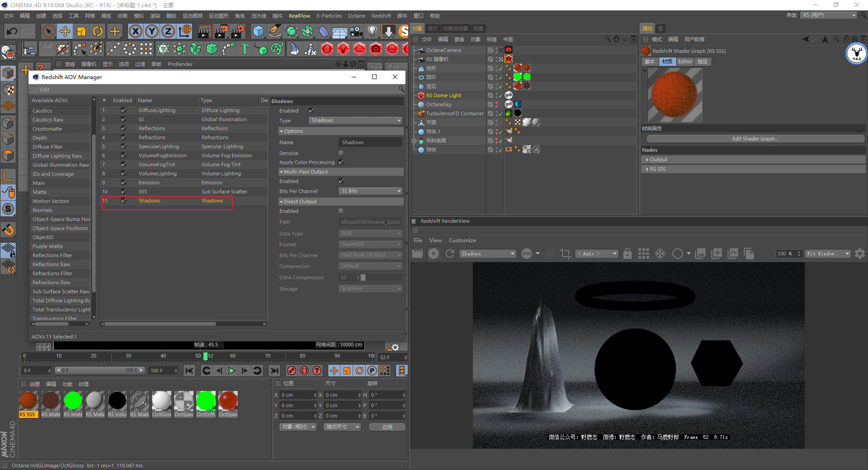Play the animation forward
868x470 pixels.
coord(231,371)
